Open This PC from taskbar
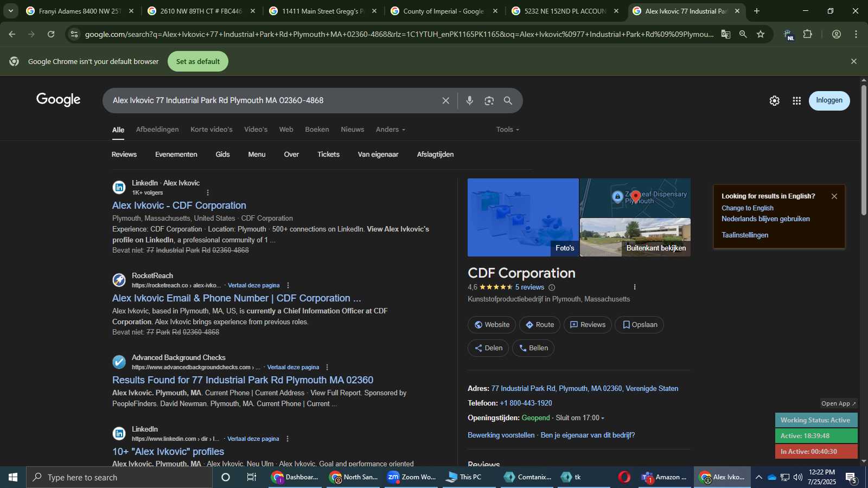 464,477
